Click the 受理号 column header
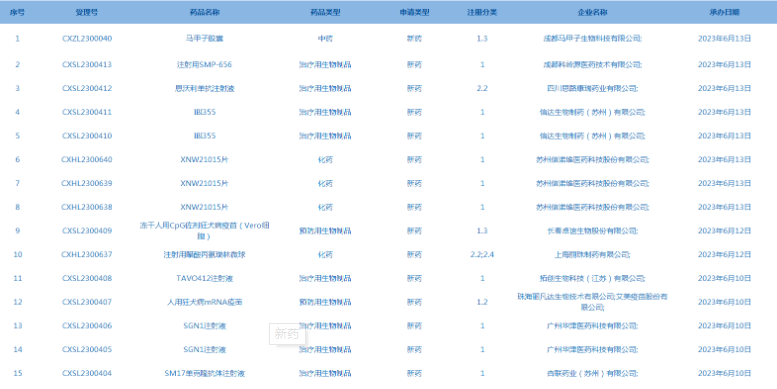 (x=87, y=12)
